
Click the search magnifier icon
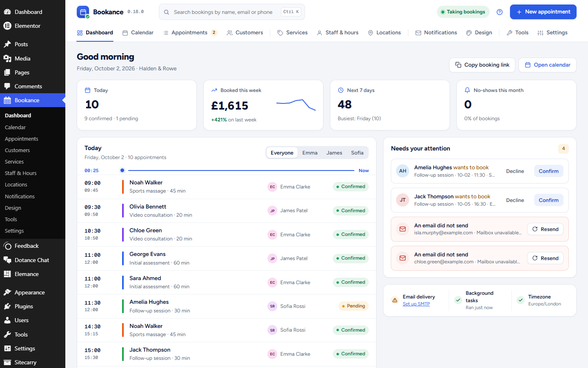point(167,12)
